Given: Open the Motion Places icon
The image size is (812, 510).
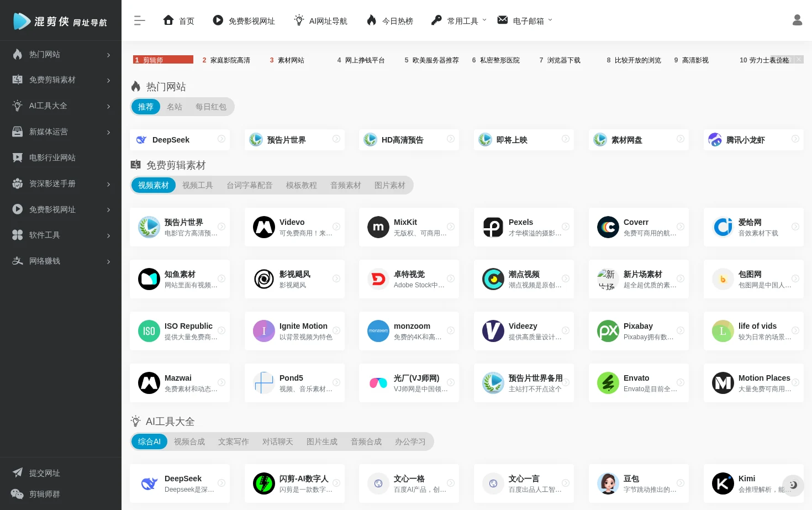Looking at the screenshot, I should point(723,383).
